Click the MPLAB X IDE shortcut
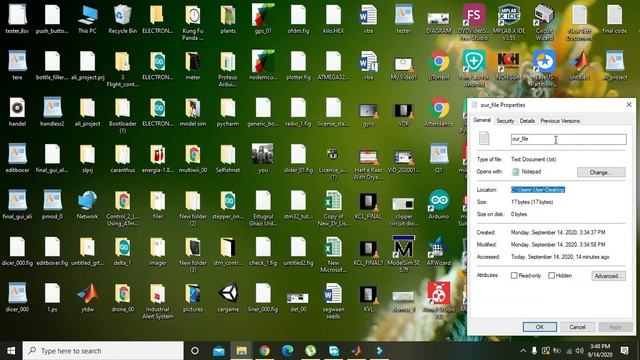 pyautogui.click(x=509, y=22)
